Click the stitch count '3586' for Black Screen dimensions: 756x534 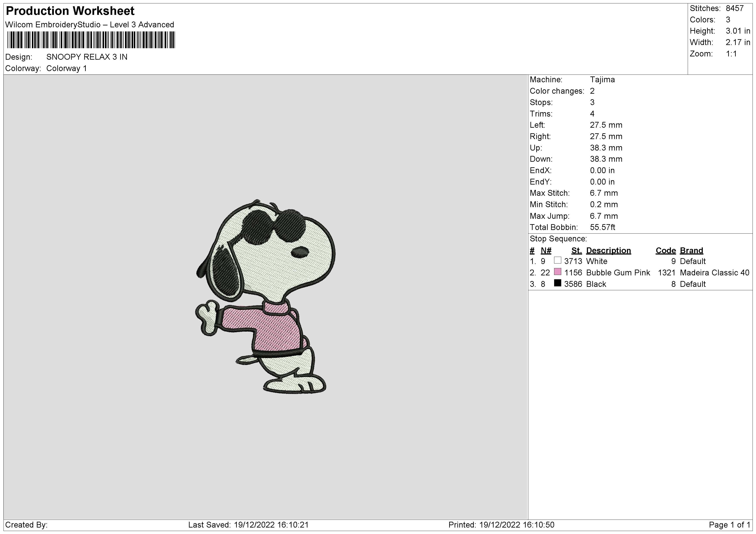tap(573, 284)
